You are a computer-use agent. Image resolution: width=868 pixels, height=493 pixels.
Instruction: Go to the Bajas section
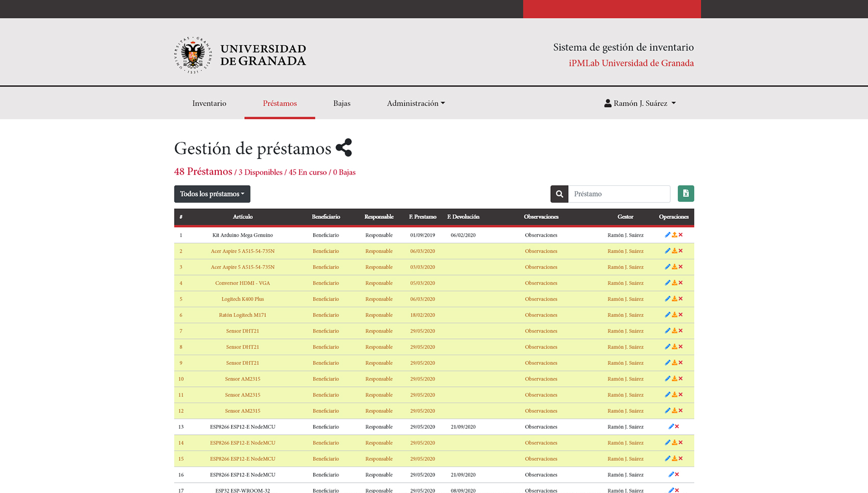tap(342, 103)
